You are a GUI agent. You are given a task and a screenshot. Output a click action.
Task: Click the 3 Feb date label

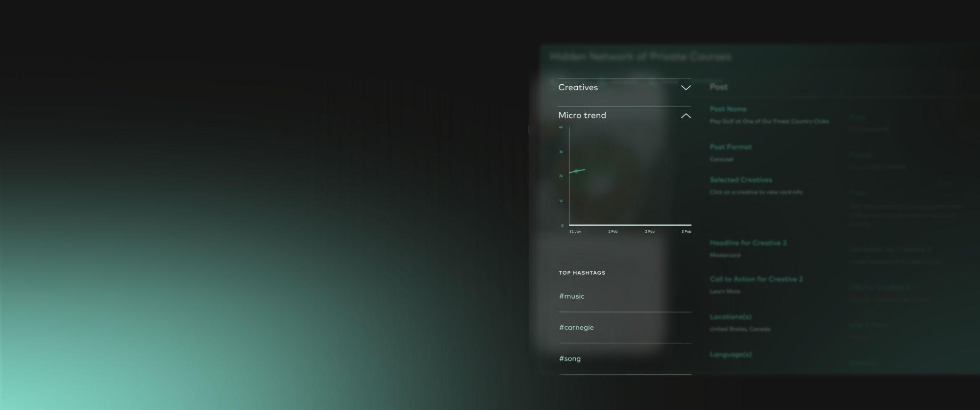pos(686,231)
